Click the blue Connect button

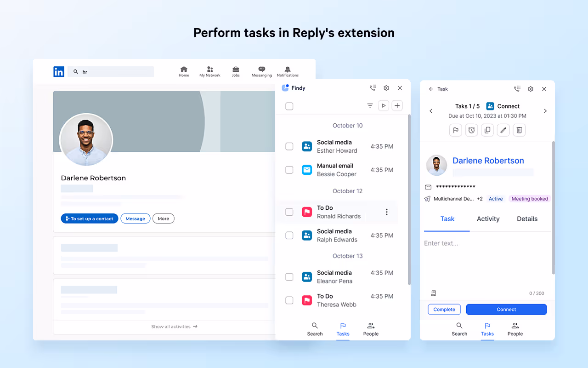tap(506, 310)
